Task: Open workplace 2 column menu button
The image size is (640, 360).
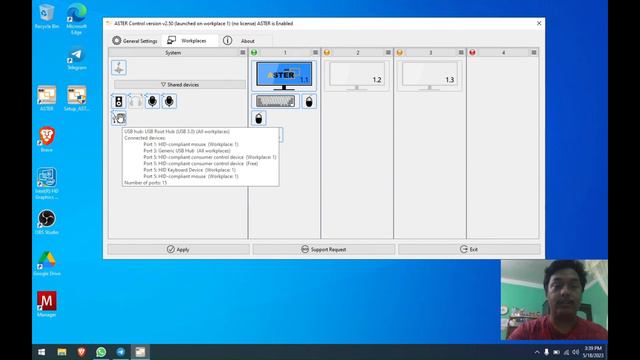Action: [388, 53]
